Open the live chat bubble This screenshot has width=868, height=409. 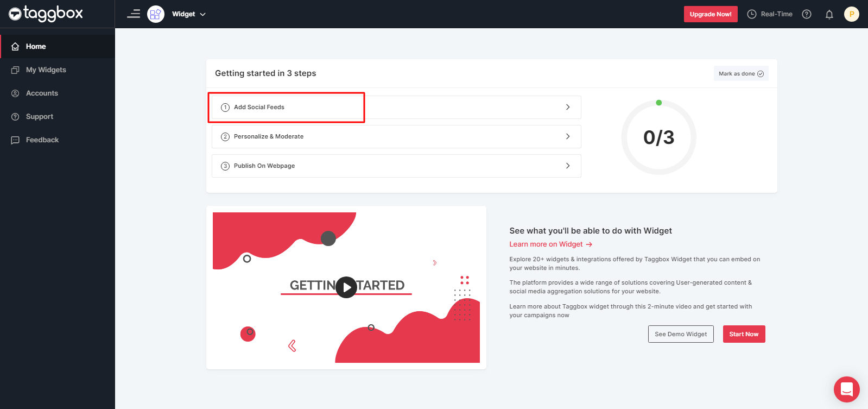pyautogui.click(x=846, y=389)
